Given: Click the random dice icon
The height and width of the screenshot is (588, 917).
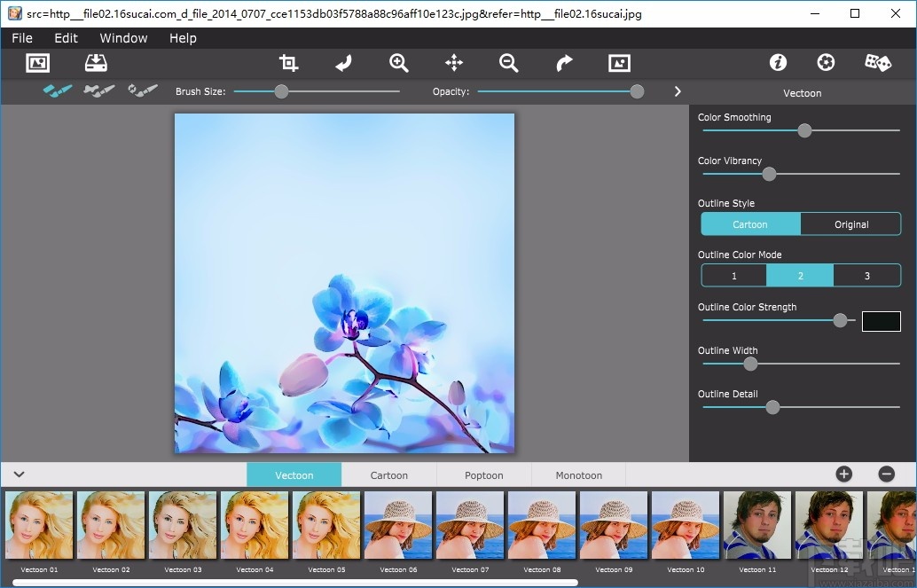Looking at the screenshot, I should coord(877,63).
